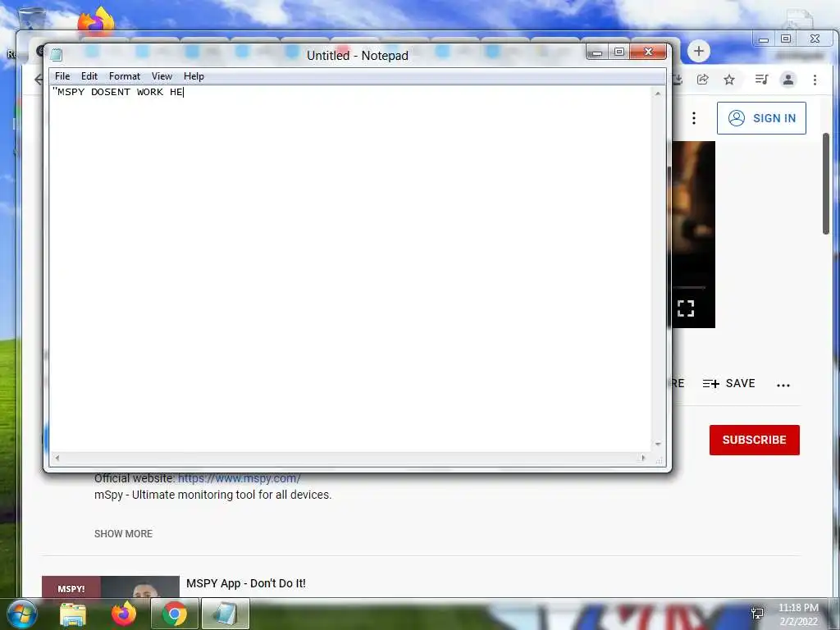
Task: Click the Notepad taskbar button
Action: coord(225,614)
